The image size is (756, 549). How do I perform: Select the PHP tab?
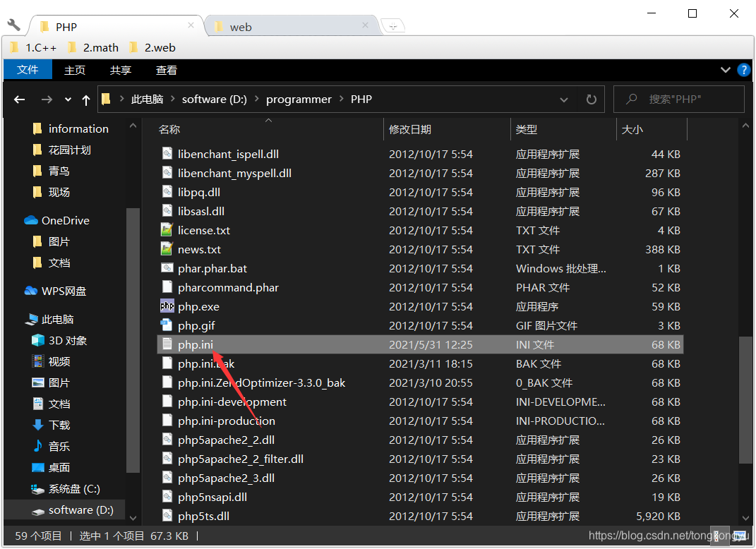(117, 27)
